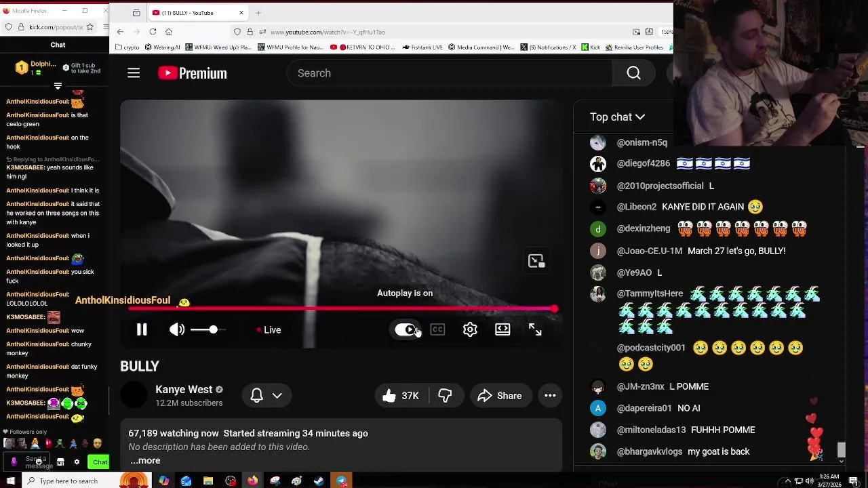Open the Kanye West channel name

tap(184, 390)
